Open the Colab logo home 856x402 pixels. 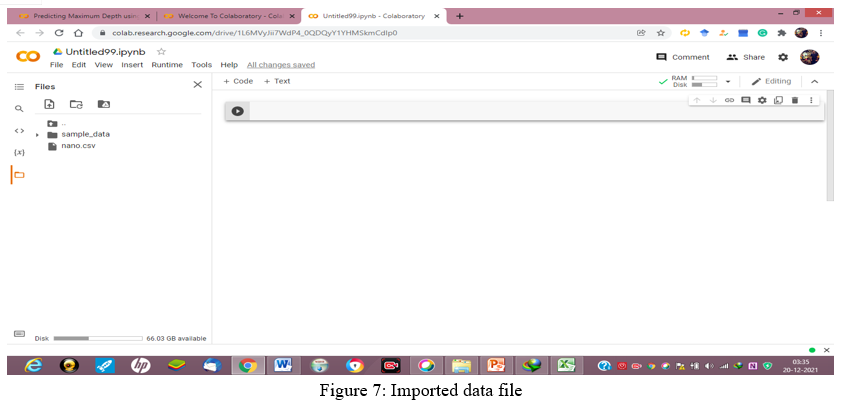(28, 56)
